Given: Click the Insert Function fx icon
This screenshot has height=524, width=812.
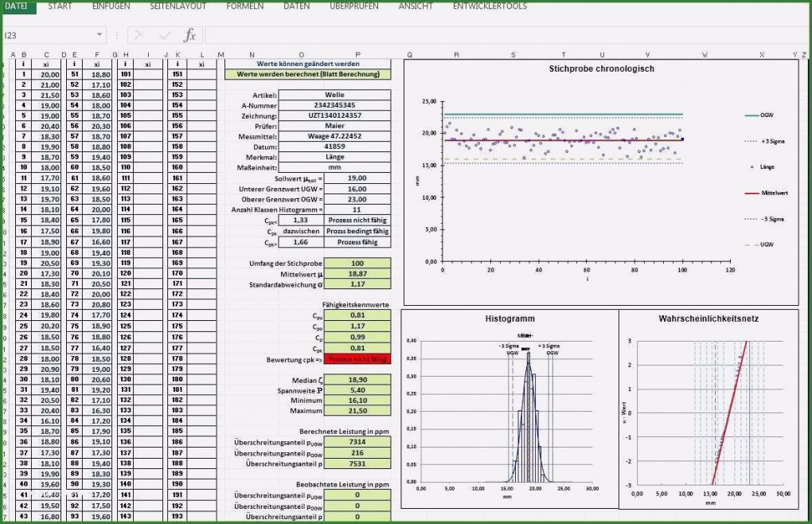Looking at the screenshot, I should pyautogui.click(x=189, y=35).
